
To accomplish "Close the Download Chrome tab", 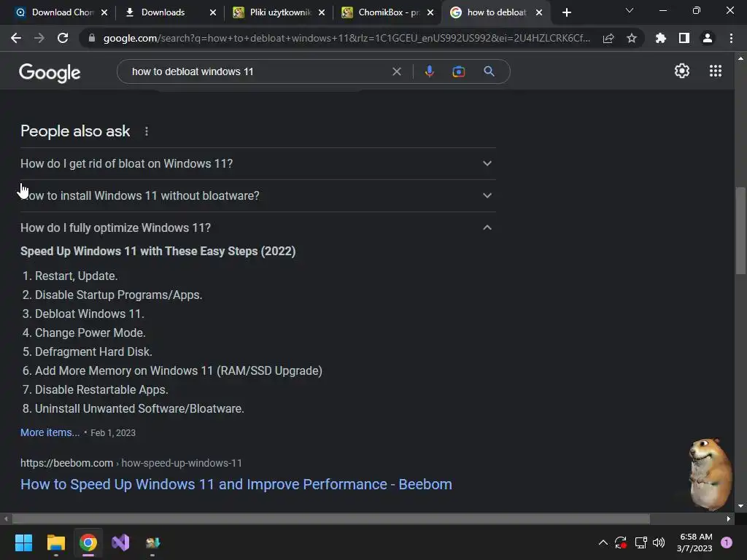I will pyautogui.click(x=104, y=12).
